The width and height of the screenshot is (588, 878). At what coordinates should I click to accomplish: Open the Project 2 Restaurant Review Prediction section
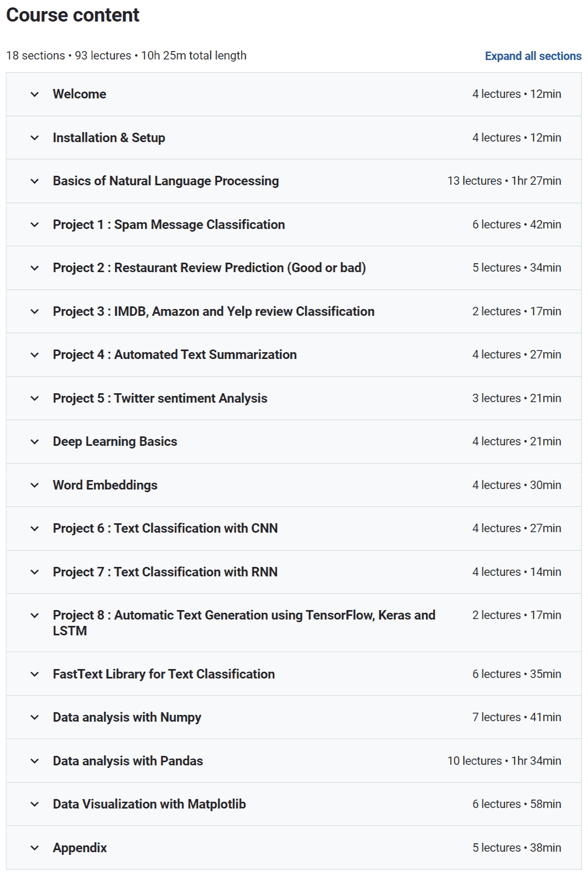[209, 268]
